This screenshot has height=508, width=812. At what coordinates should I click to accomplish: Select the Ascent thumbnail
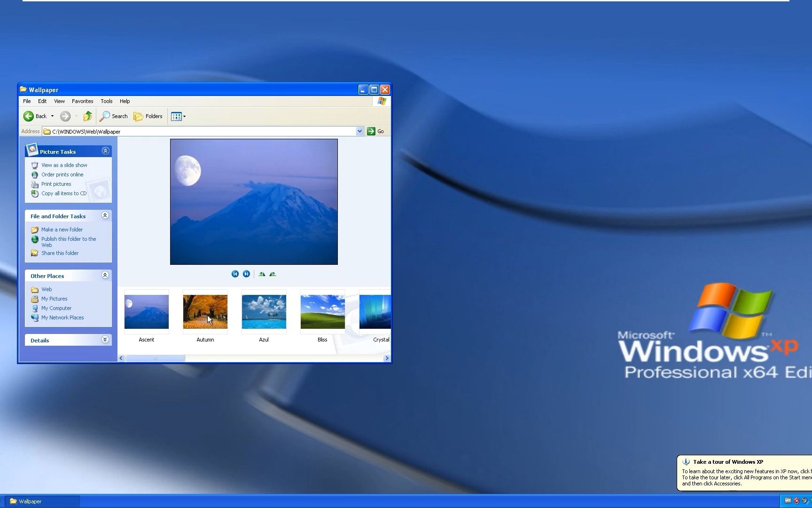(x=146, y=312)
